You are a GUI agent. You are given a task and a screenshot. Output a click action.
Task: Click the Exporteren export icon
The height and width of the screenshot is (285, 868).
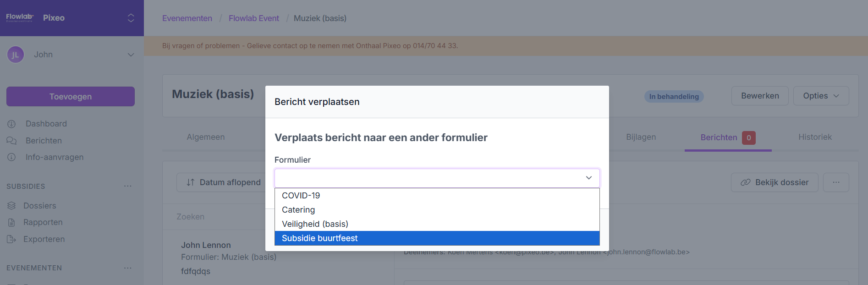[11, 239]
